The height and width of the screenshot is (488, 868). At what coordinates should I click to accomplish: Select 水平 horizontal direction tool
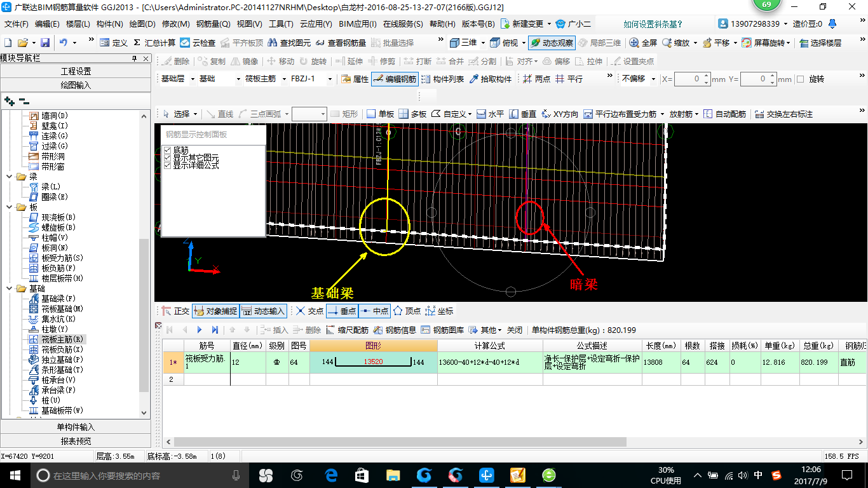[490, 114]
